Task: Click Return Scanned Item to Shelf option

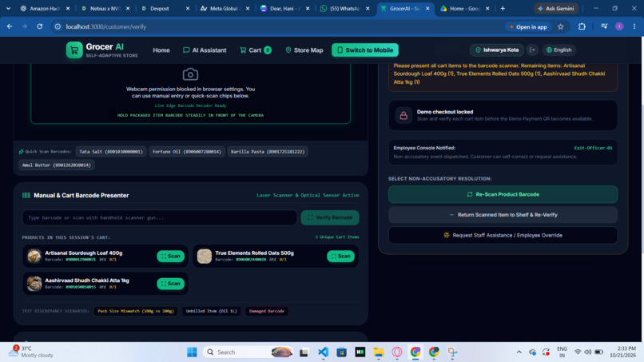Action: 503,215
